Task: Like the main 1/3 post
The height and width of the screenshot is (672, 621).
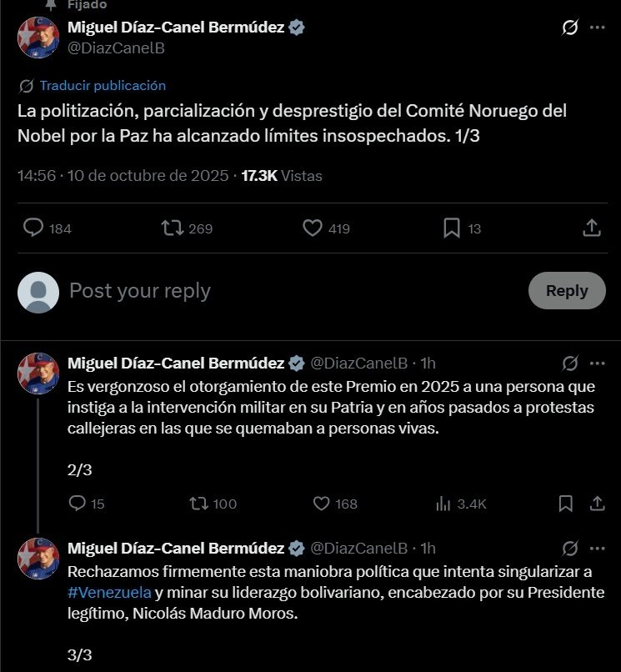Action: (x=313, y=228)
